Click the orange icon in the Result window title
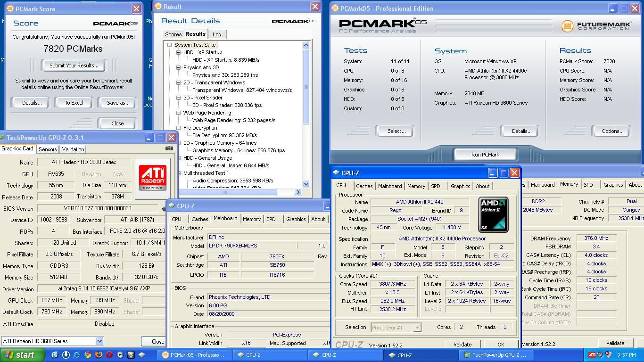This screenshot has height=362, width=644. click(x=158, y=7)
